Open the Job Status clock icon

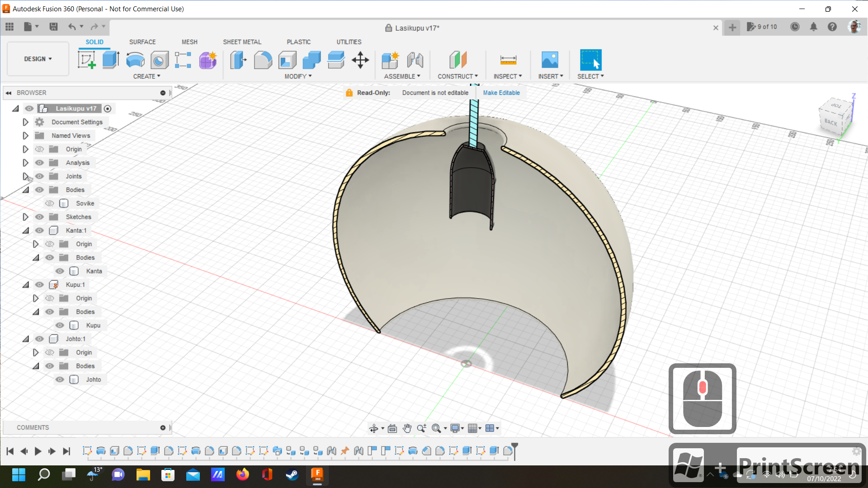(795, 27)
